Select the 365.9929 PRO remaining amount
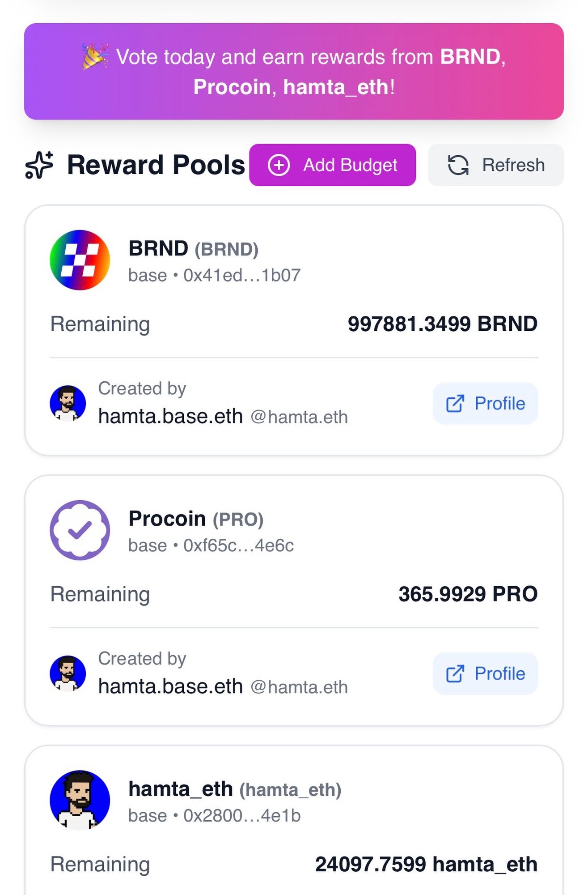This screenshot has width=588, height=895. tap(468, 594)
